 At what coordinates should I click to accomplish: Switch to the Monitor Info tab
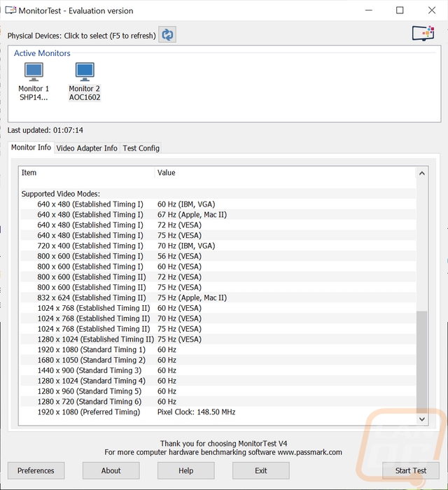(x=31, y=147)
